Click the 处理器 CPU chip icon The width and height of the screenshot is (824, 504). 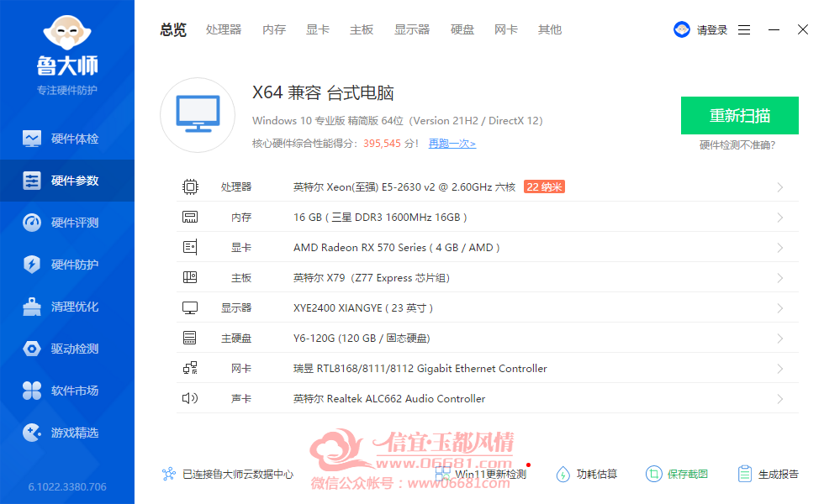tap(190, 186)
